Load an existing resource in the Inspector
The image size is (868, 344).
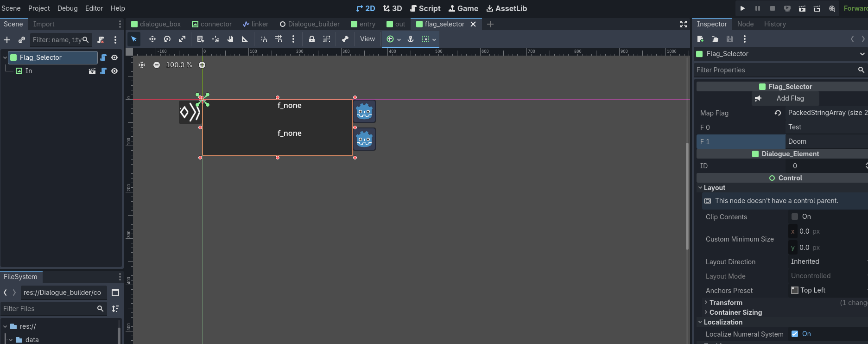pos(715,39)
